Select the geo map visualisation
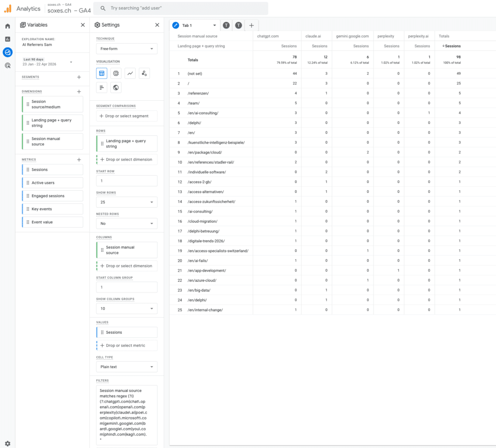 116,88
